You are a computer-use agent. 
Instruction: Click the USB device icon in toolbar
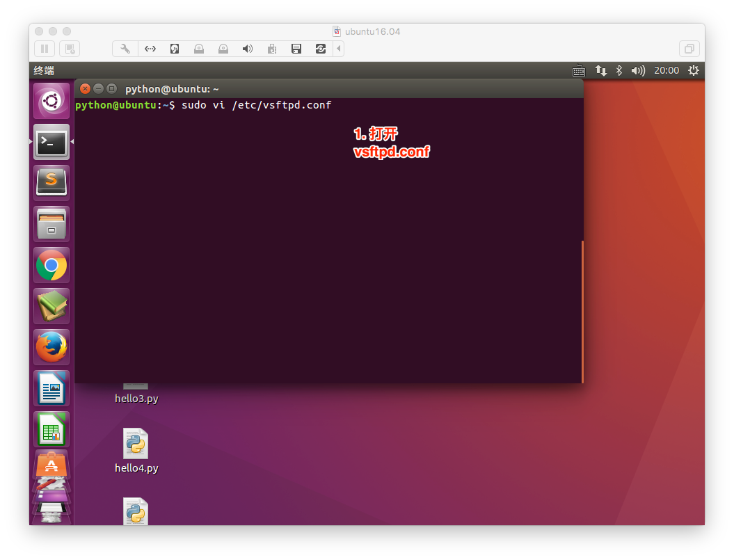coord(272,49)
